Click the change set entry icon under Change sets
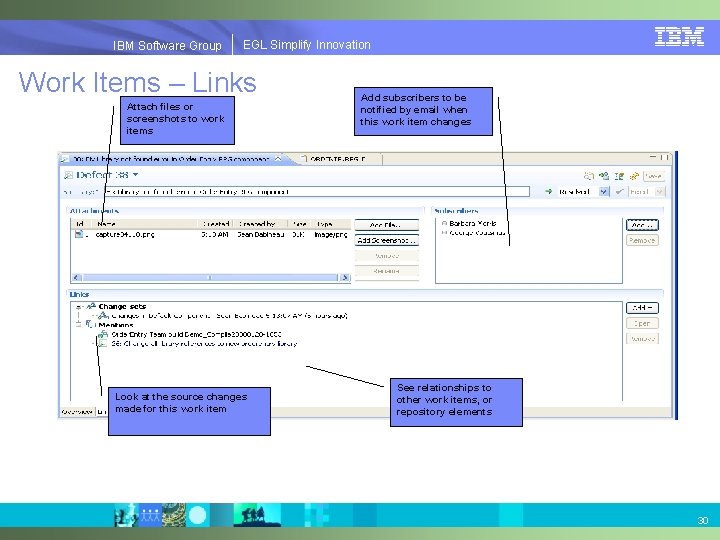The image size is (720, 540). point(103,315)
